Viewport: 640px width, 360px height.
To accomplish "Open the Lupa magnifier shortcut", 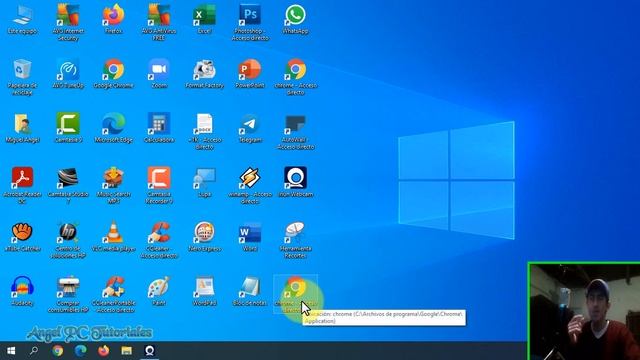I will tap(204, 182).
